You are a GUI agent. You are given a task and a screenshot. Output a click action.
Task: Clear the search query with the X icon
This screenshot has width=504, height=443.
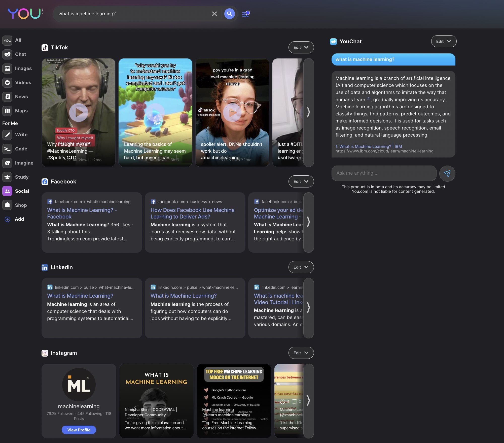click(x=214, y=14)
